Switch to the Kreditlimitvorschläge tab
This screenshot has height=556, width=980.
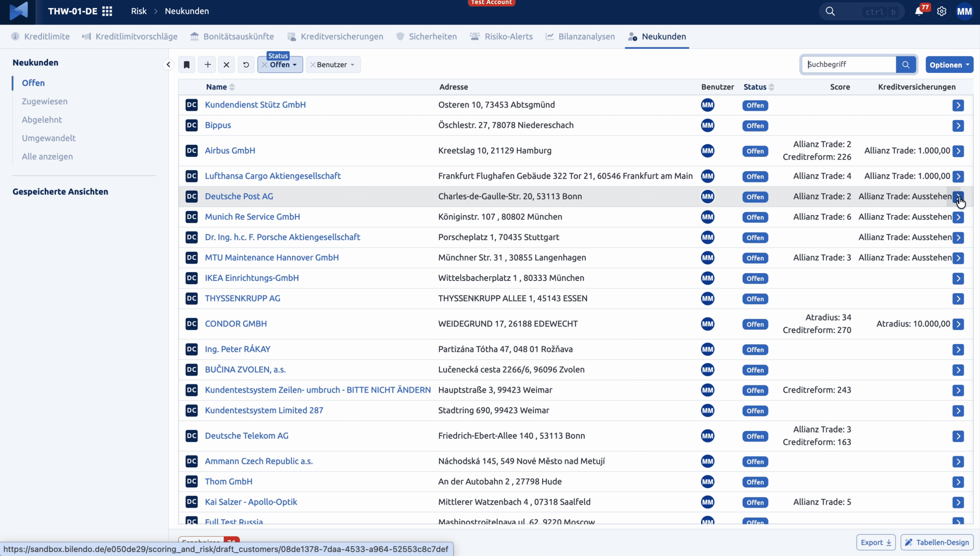(x=130, y=37)
